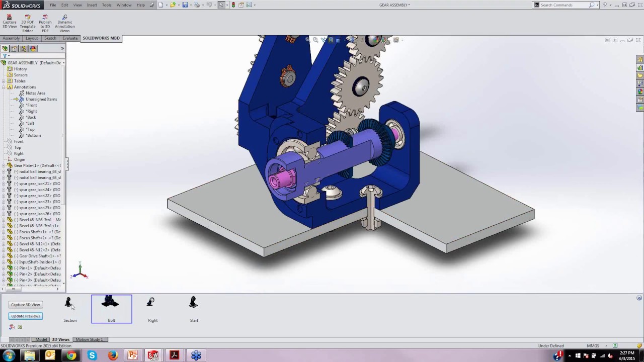Select Unassigned Items in the tree
Screen dimensions: 644x362
(x=41, y=99)
